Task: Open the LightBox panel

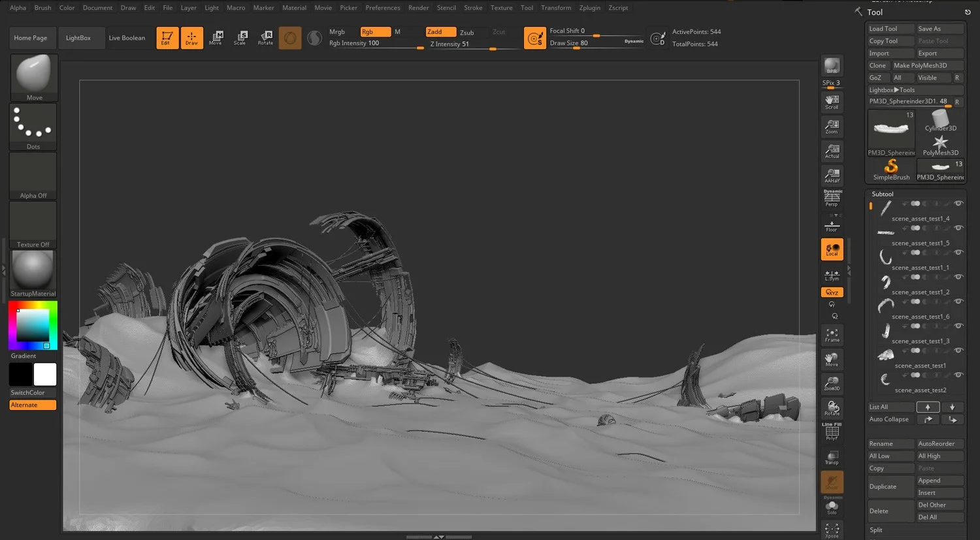Action: [80, 37]
